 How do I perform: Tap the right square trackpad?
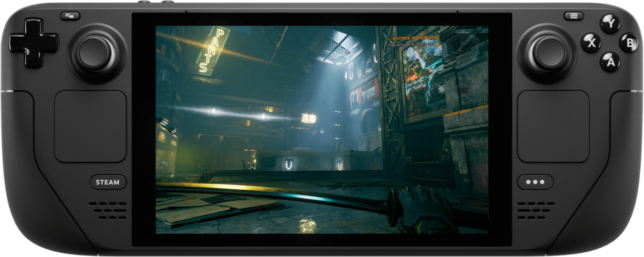tap(553, 126)
